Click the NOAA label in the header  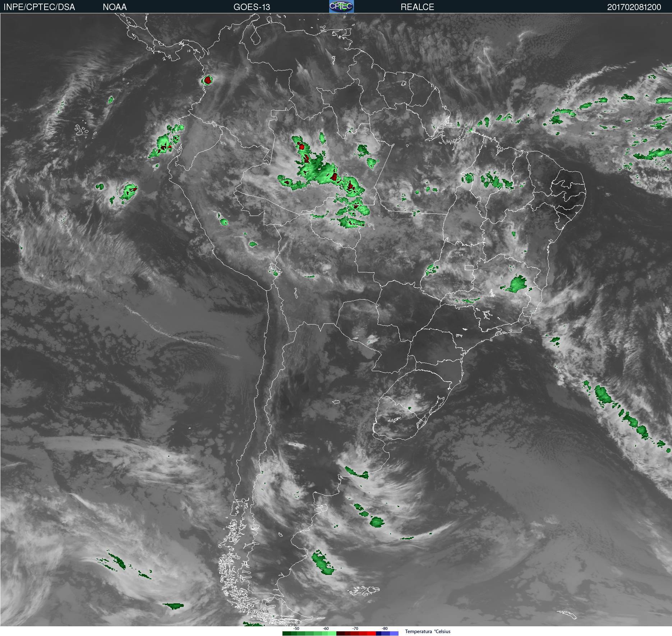(115, 7)
